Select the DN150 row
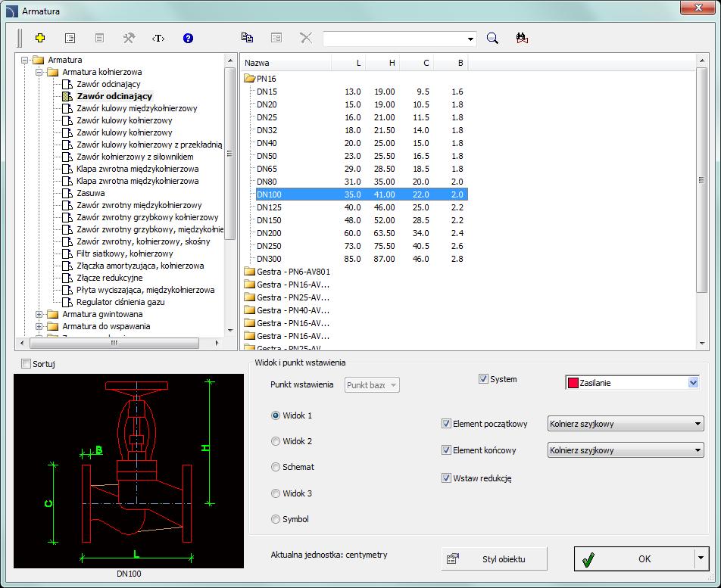 click(x=361, y=220)
